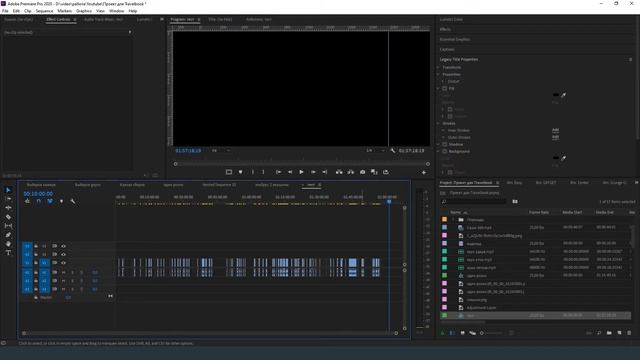Create new bin in Project panel
640x360 pixels.
pos(609,333)
